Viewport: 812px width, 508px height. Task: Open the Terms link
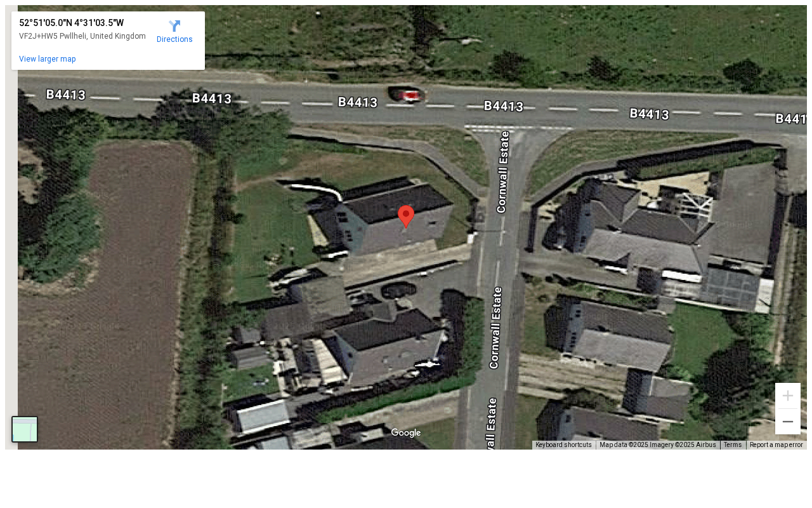[733, 444]
